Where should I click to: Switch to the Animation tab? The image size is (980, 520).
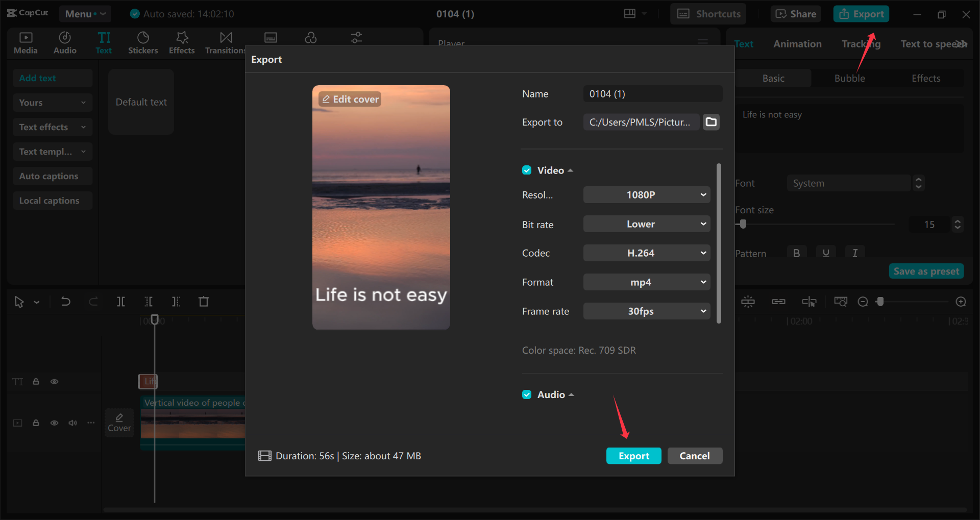pyautogui.click(x=797, y=44)
